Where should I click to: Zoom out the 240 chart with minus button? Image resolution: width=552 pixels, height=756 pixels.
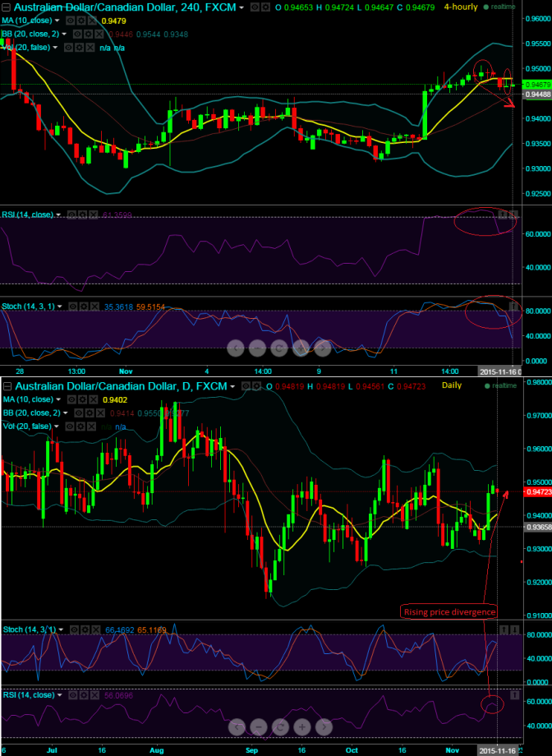(258, 348)
